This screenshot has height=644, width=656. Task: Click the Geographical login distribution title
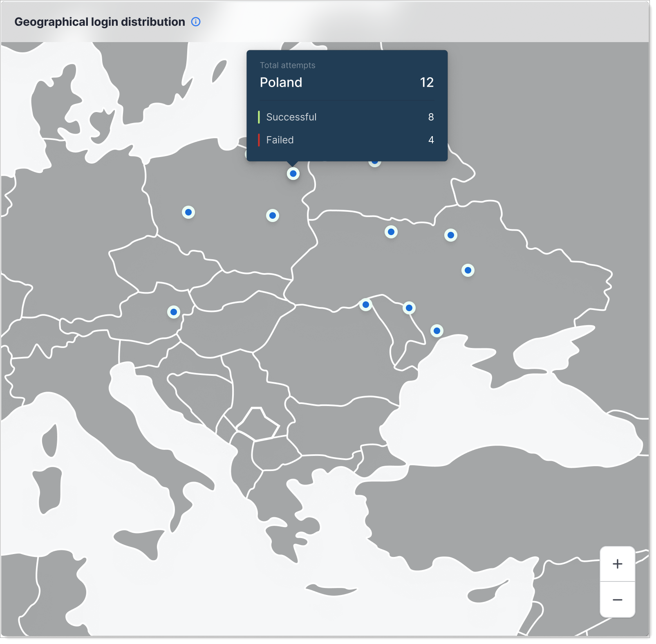99,21
